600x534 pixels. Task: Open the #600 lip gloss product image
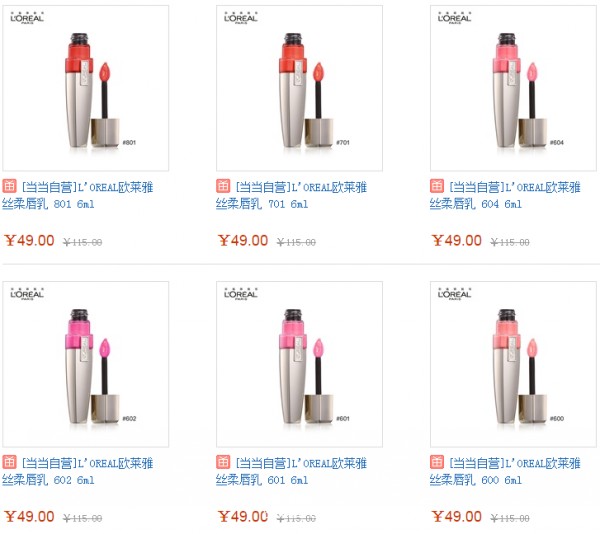513,364
